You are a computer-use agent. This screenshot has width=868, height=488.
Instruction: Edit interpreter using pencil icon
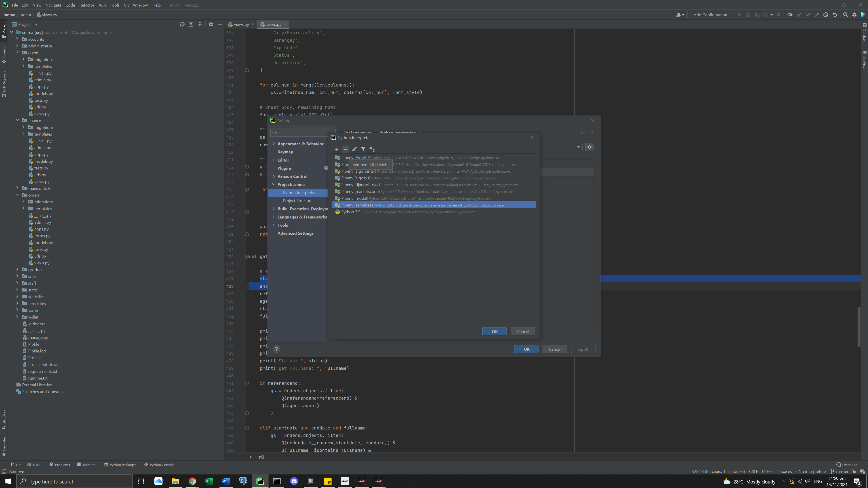pos(354,149)
